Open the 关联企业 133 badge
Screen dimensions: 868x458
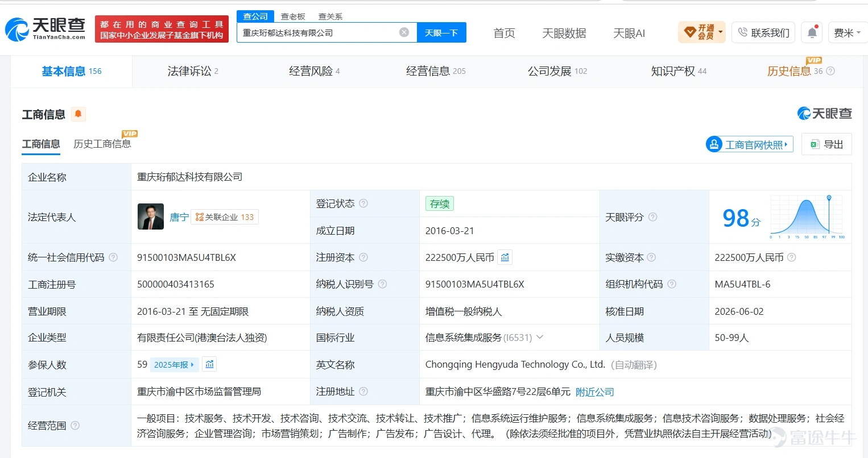pos(225,217)
